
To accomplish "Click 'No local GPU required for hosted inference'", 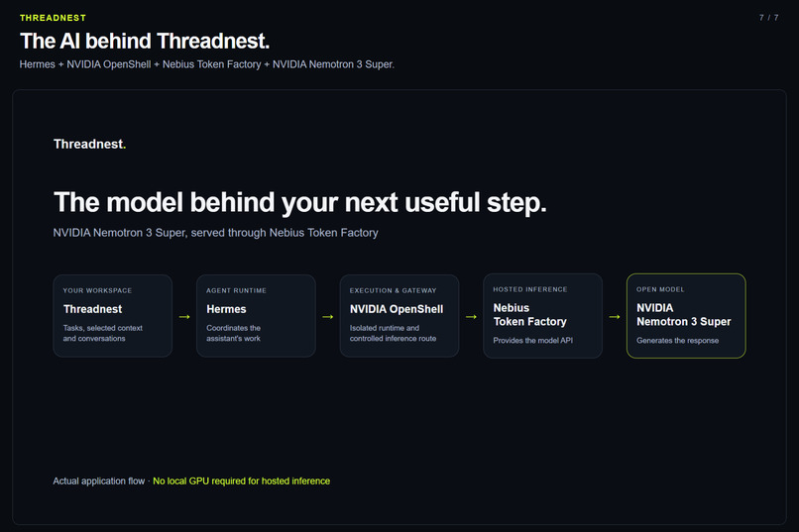I will [242, 481].
